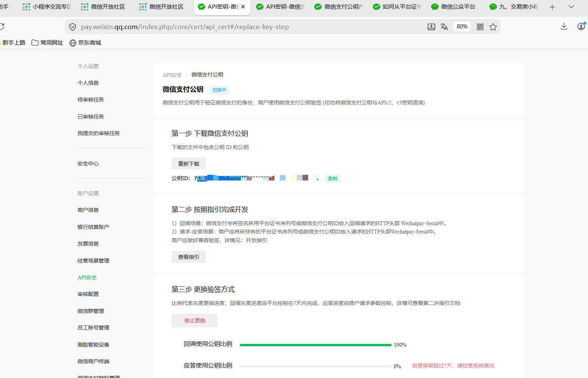
Task: Switch to the 小程序交流专区 tab
Action: click(47, 7)
